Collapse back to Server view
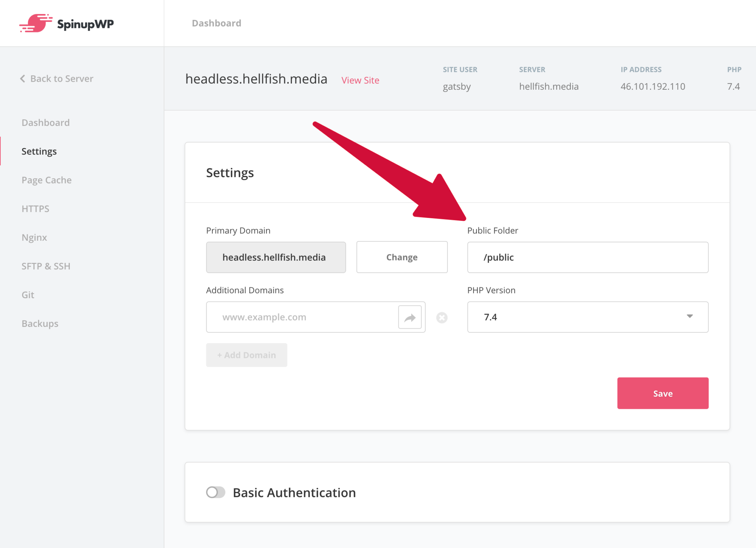Image resolution: width=756 pixels, height=548 pixels. (x=61, y=78)
